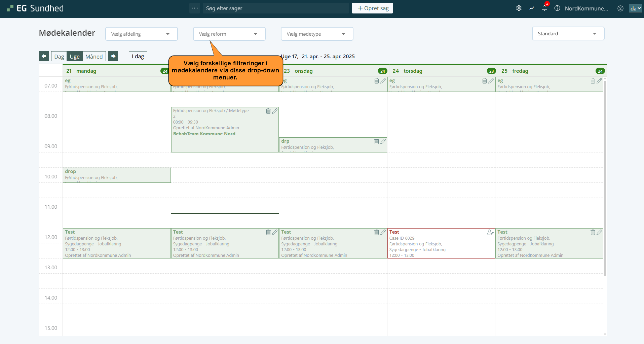Open the notifications bell
This screenshot has height=344, width=644.
[x=544, y=8]
